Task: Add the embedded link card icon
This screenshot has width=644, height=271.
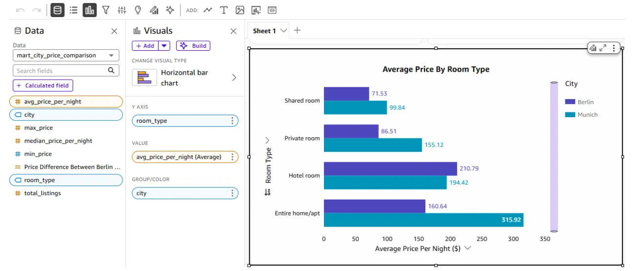Action: (272, 10)
